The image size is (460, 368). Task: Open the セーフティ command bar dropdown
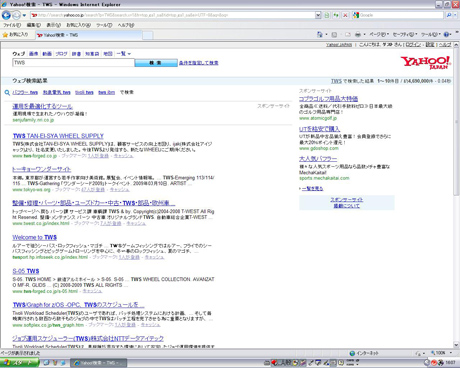(x=405, y=34)
